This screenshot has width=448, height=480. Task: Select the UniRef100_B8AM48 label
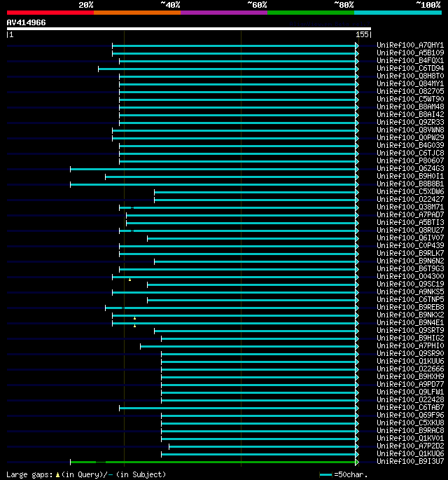(x=410, y=107)
